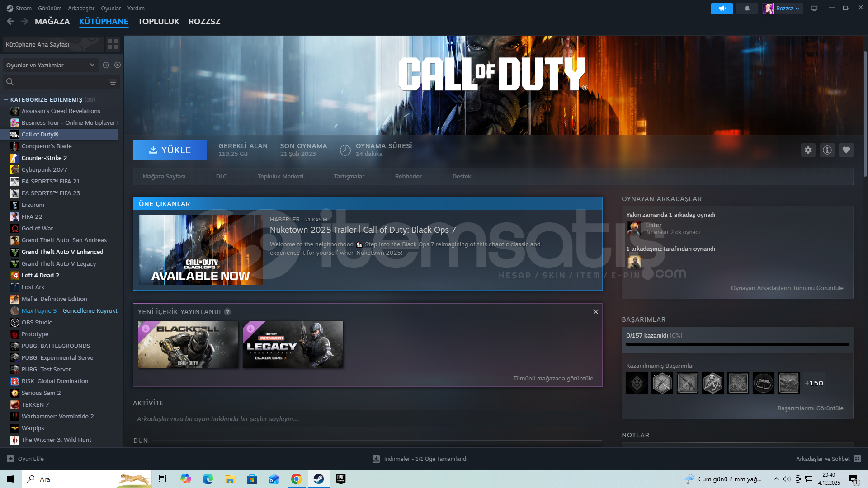Launch Epic Games from Windows taskbar

point(340,479)
